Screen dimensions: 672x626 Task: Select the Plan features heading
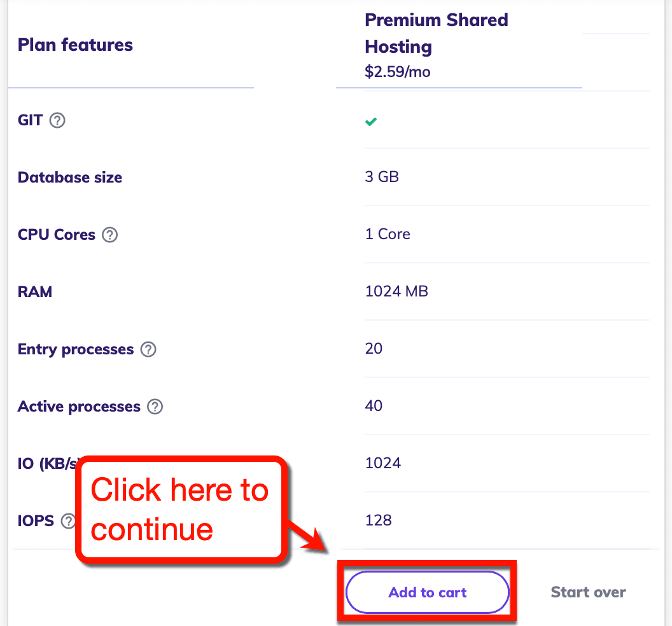(x=75, y=45)
